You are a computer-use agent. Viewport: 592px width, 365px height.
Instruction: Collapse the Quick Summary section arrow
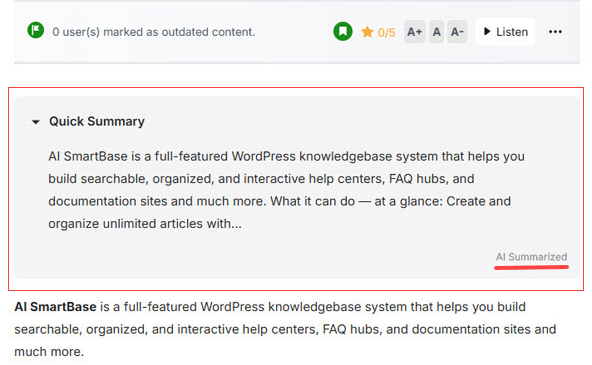click(x=35, y=122)
